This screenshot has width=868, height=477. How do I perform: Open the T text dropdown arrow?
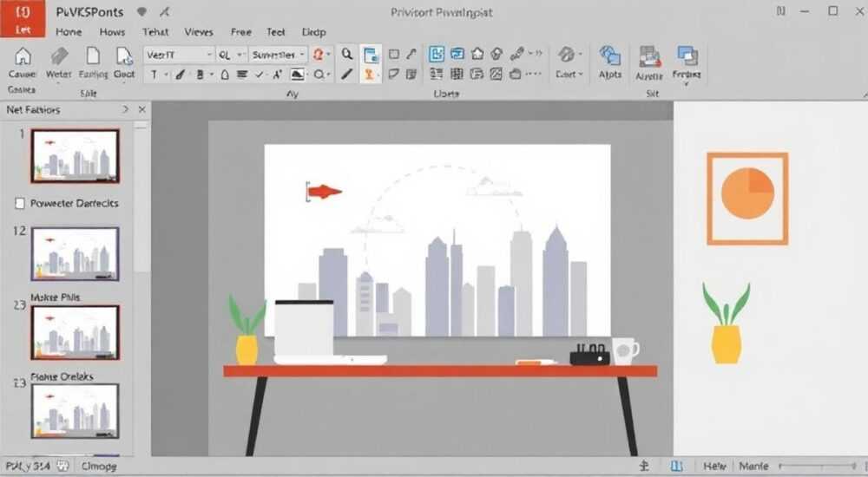pos(166,75)
